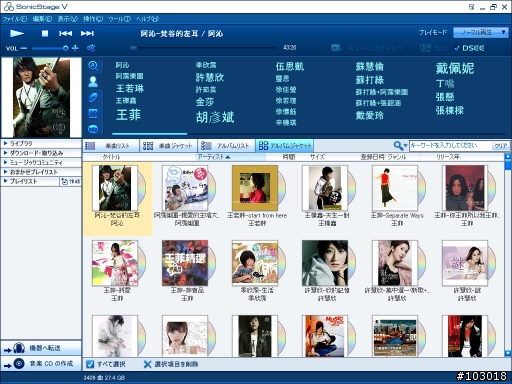Mute audio using the speaker icon
This screenshot has height=384, width=512.
coord(91,48)
